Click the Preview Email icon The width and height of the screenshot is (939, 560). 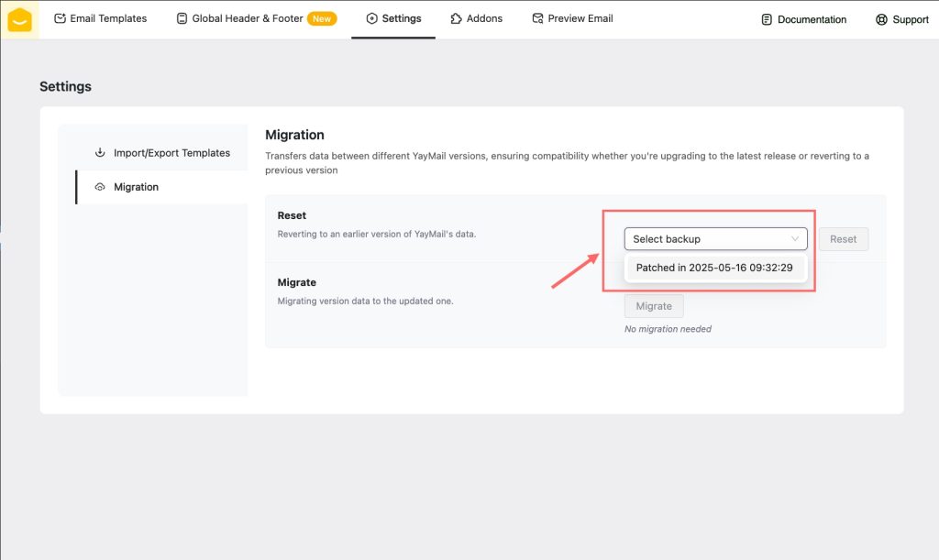click(537, 18)
